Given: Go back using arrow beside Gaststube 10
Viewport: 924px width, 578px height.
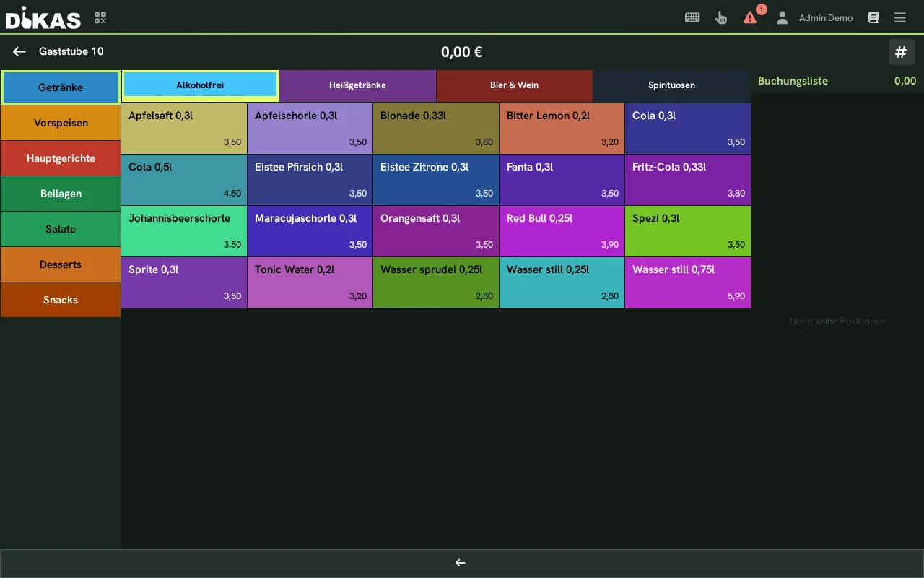Looking at the screenshot, I should click(19, 51).
